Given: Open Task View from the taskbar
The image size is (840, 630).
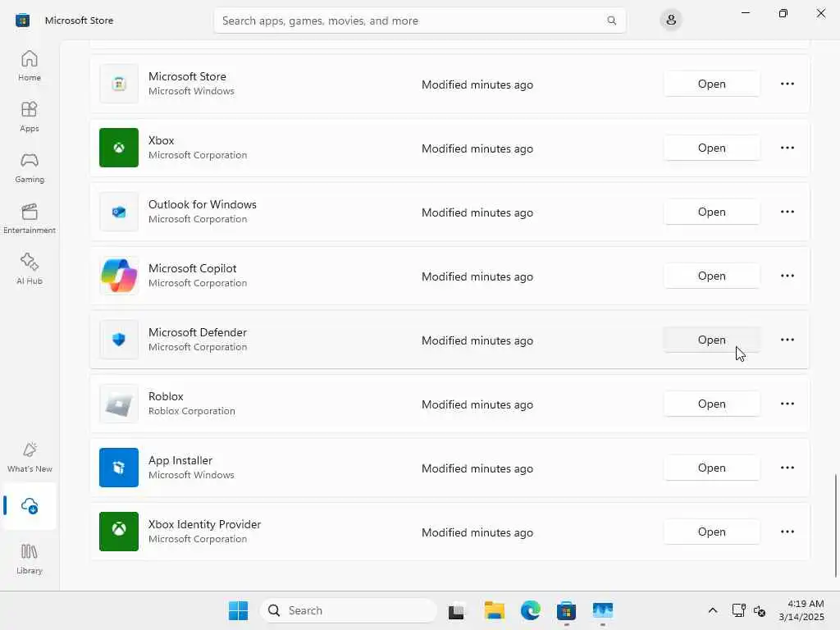Looking at the screenshot, I should click(x=456, y=610).
